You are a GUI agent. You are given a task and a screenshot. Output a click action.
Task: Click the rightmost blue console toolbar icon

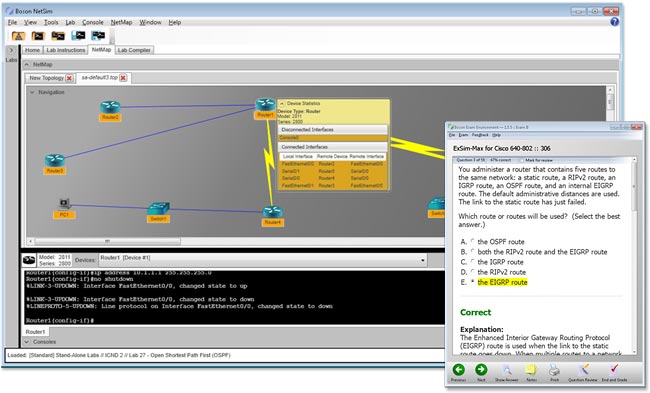point(98,36)
